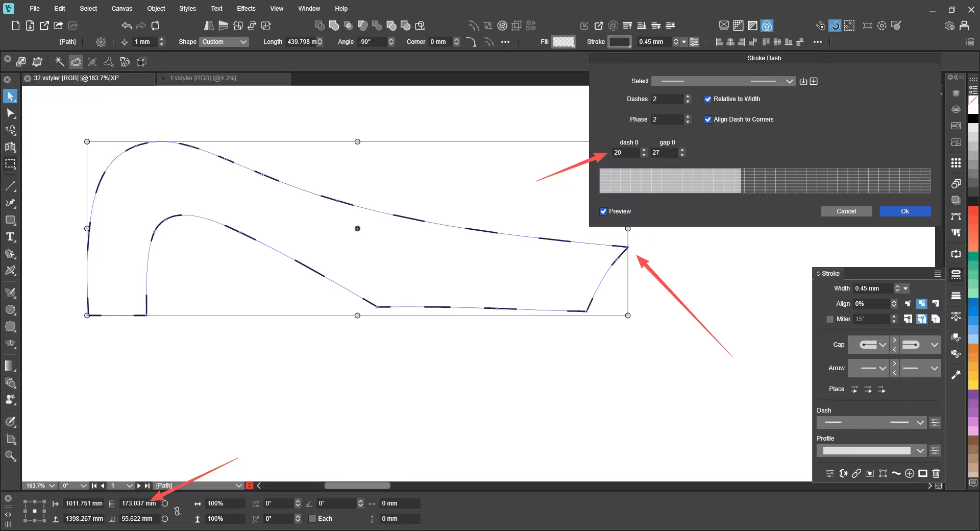Open the Effects menu
The image size is (980, 531).
[246, 9]
